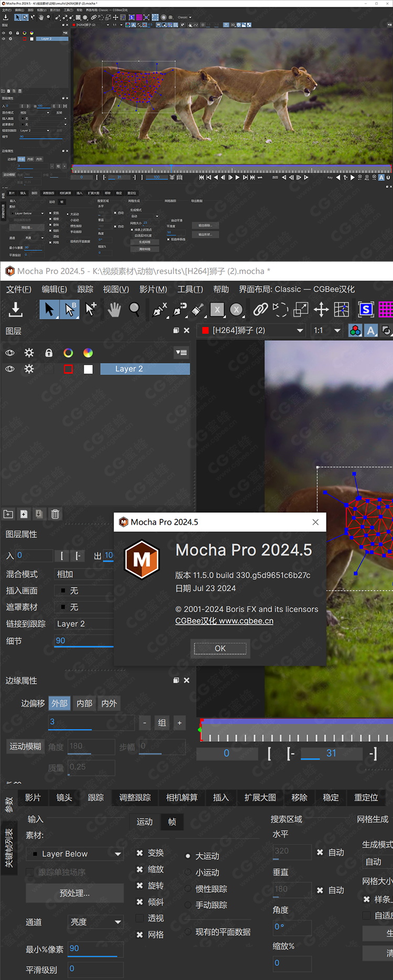
Task: Activate the Scale tool with overlapping squares
Action: click(301, 310)
